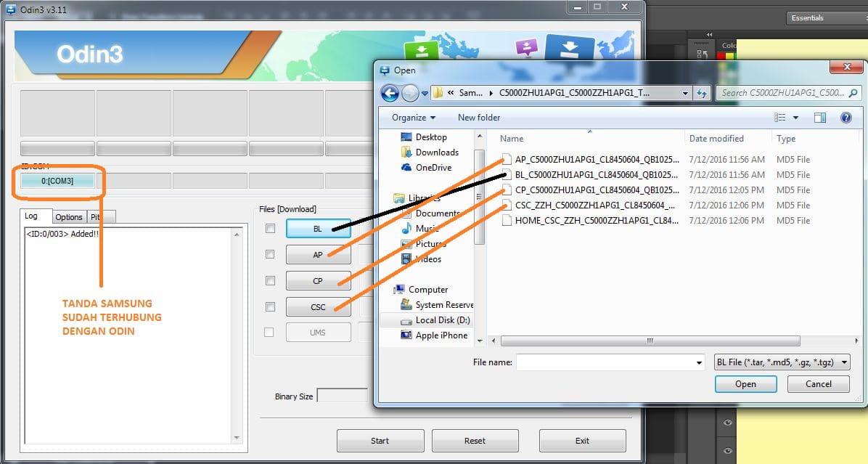This screenshot has width=868, height=464.
Task: Toggle the CP checkbox in Odin
Action: [270, 281]
